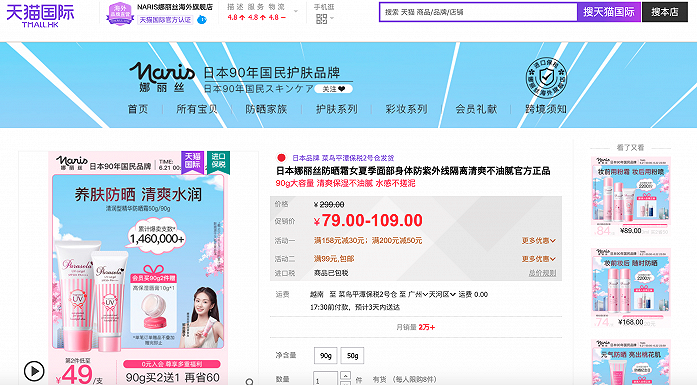The width and height of the screenshot is (697, 391).
Task: Show the mobile QR code icon
Action: (321, 19)
